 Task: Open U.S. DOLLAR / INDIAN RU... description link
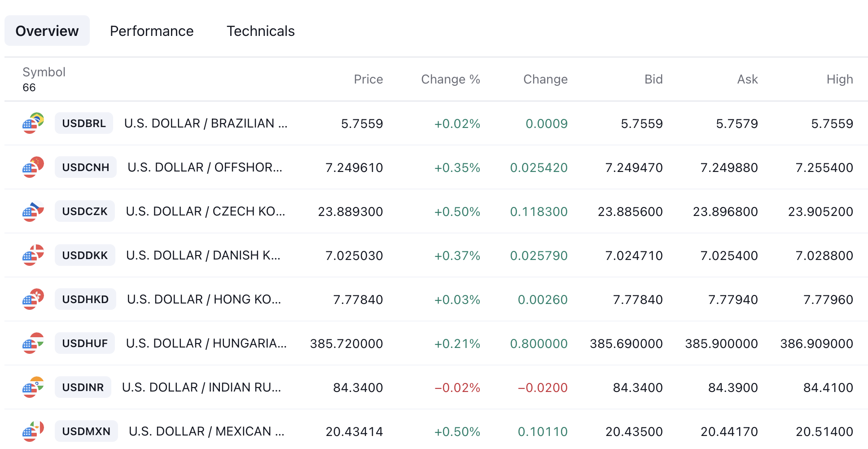[202, 387]
